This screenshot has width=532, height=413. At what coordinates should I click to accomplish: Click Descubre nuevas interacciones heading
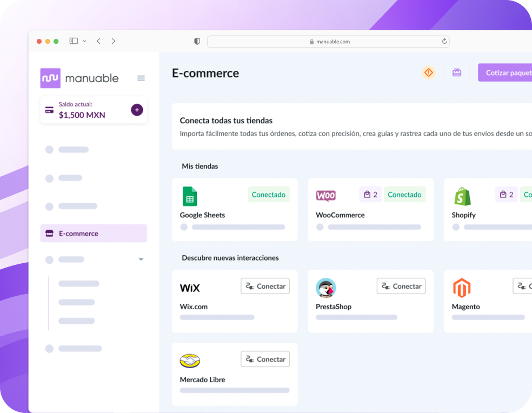(230, 258)
